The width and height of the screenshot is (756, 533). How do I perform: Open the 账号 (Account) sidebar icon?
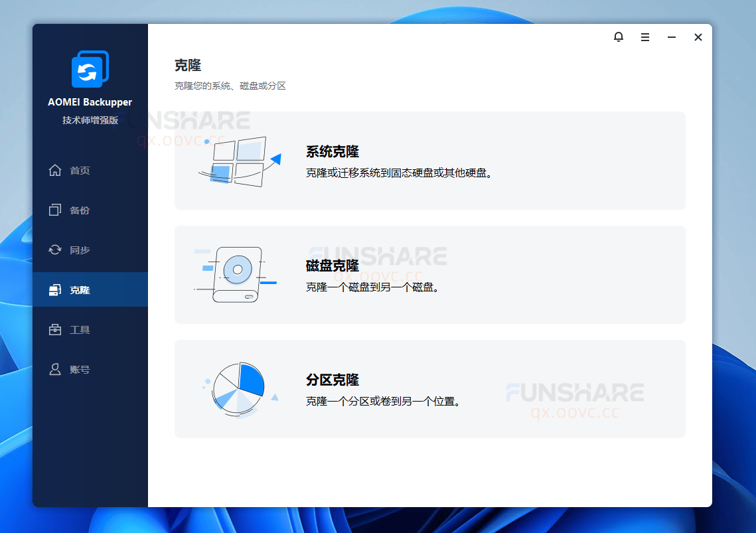[55, 369]
